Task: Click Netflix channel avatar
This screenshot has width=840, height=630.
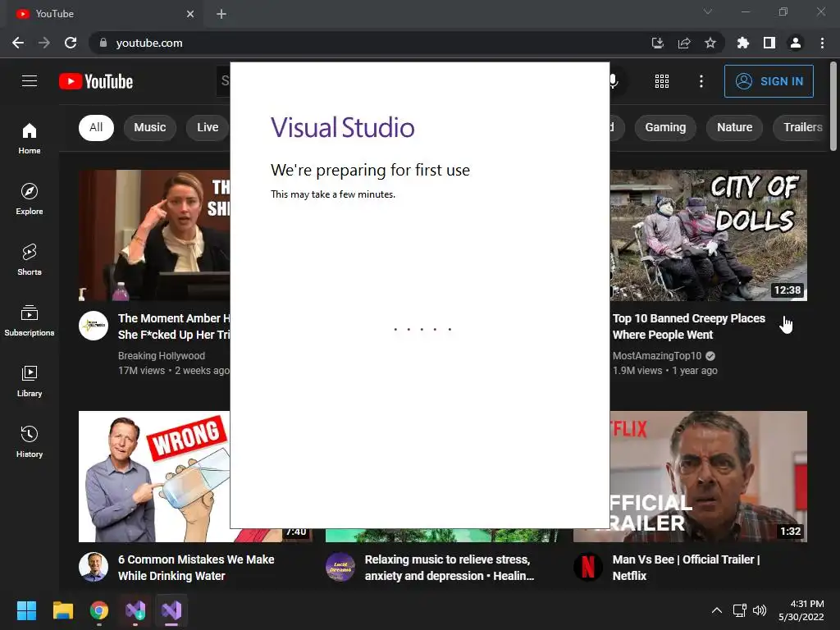Action: pos(588,567)
